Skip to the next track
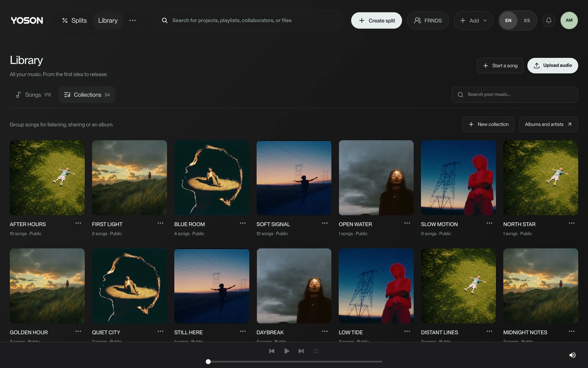The image size is (588, 368). [x=301, y=351]
